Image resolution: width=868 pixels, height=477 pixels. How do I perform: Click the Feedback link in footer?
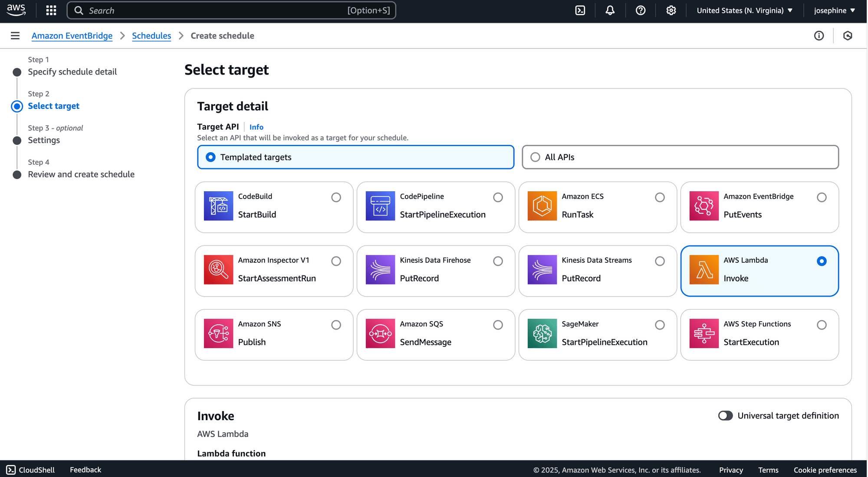pos(85,470)
